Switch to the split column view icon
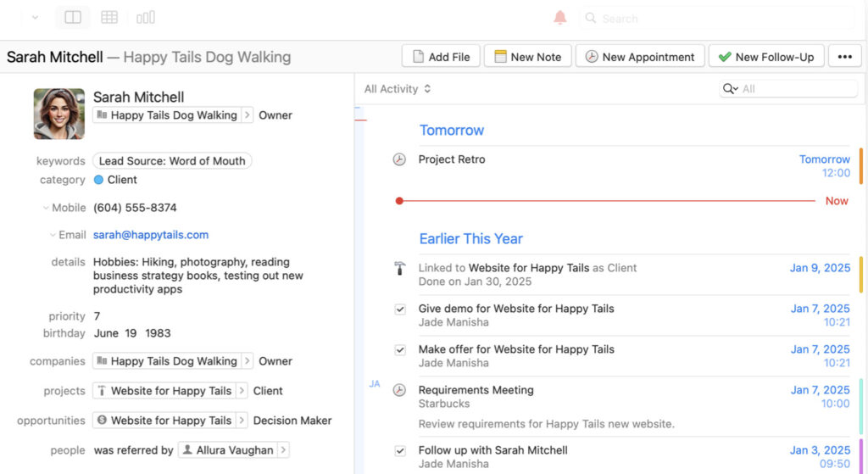Image resolution: width=868 pixels, height=474 pixels. [x=73, y=17]
